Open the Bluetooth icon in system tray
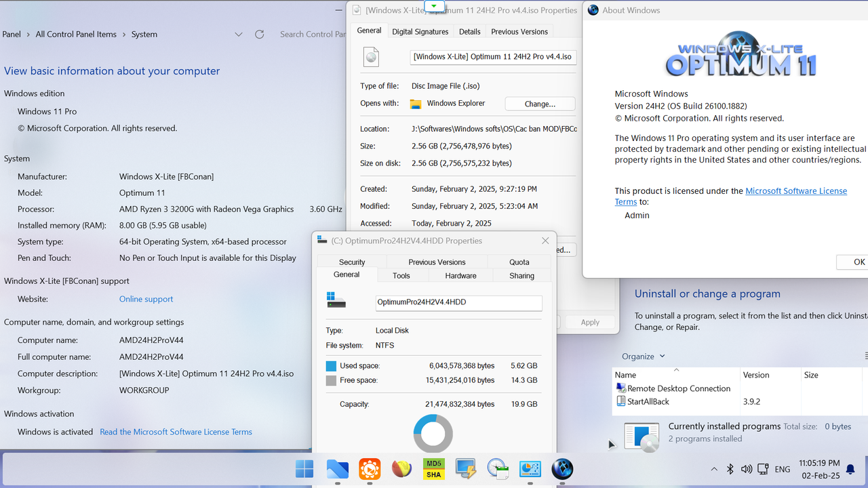 tap(730, 468)
